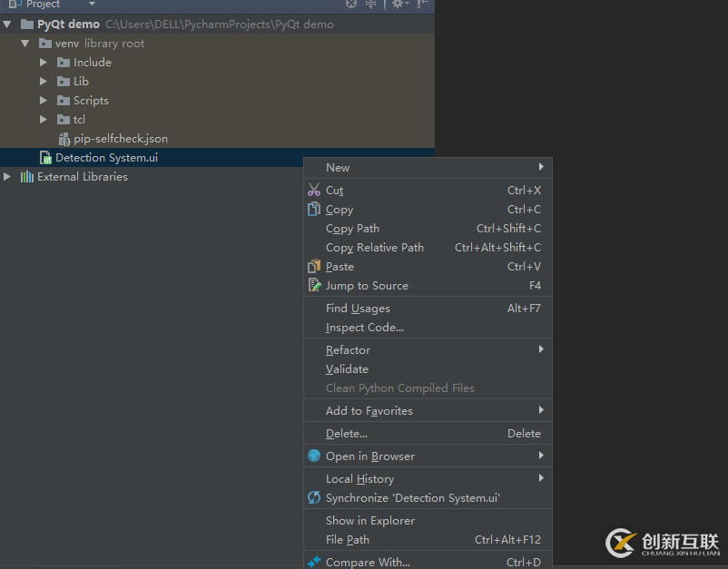The height and width of the screenshot is (569, 728).
Task: Click the Include folder icon
Action: click(x=64, y=63)
